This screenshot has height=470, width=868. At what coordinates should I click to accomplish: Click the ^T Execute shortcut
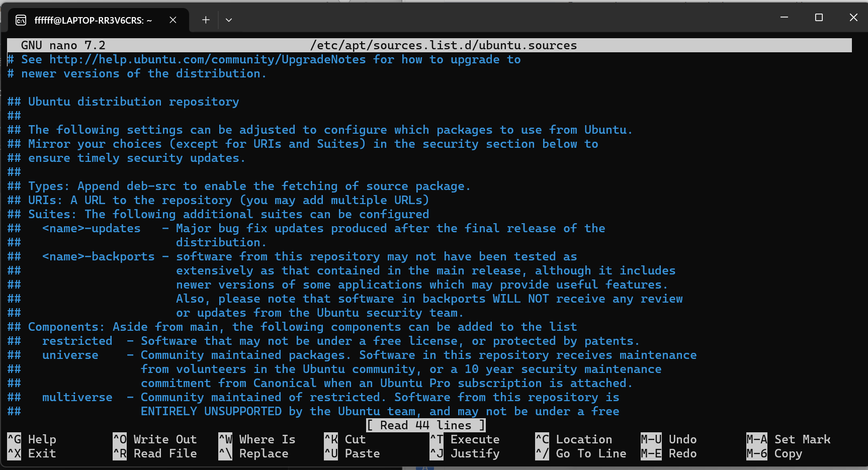click(465, 439)
